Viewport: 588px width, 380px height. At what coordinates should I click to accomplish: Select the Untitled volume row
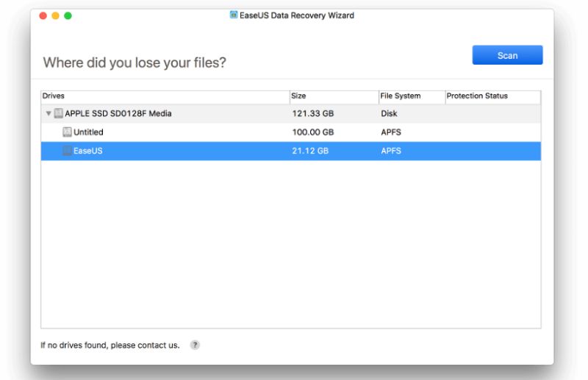(x=290, y=132)
